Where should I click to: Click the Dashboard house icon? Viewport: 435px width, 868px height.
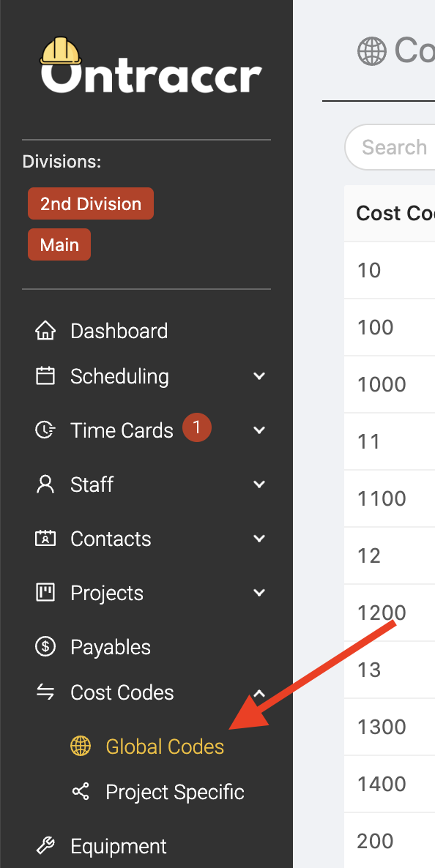[x=45, y=331]
